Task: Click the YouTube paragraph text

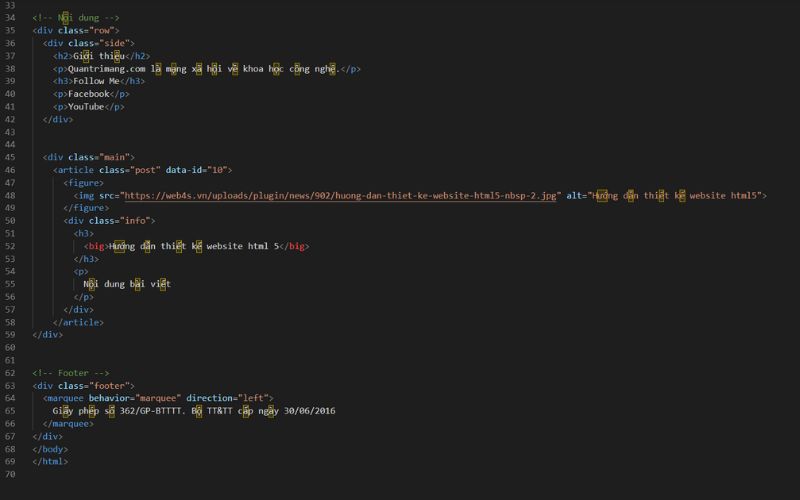Action: point(86,107)
